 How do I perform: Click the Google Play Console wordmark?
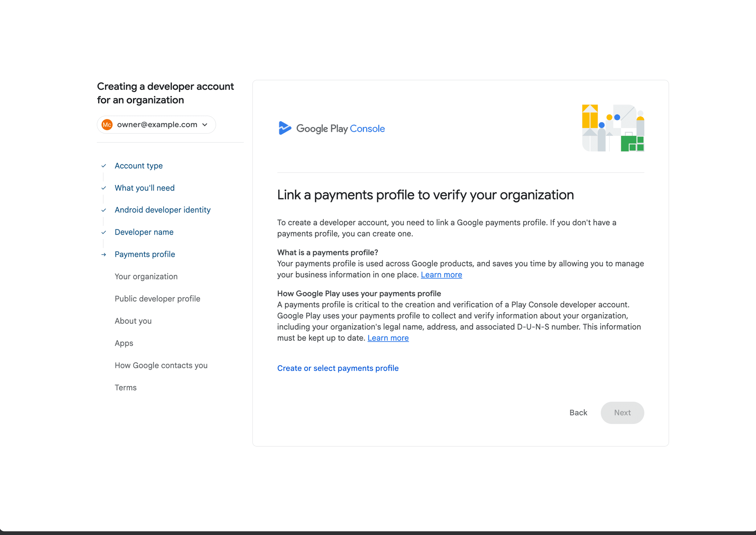click(341, 129)
